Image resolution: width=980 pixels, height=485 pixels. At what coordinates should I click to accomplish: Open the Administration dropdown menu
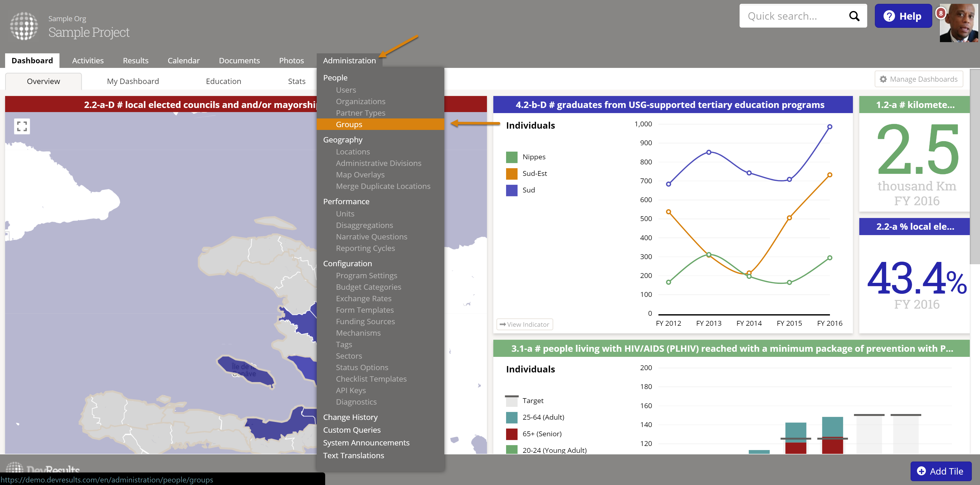tap(349, 60)
